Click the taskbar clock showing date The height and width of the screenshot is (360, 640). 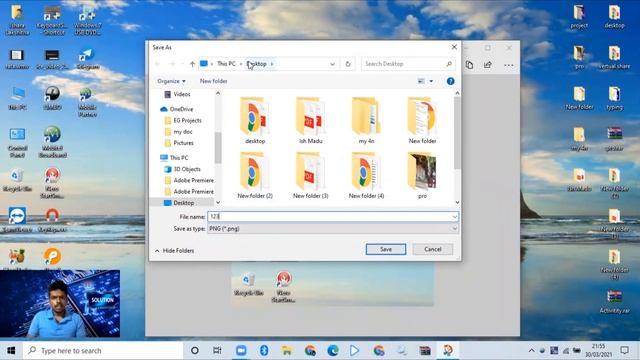(x=598, y=351)
